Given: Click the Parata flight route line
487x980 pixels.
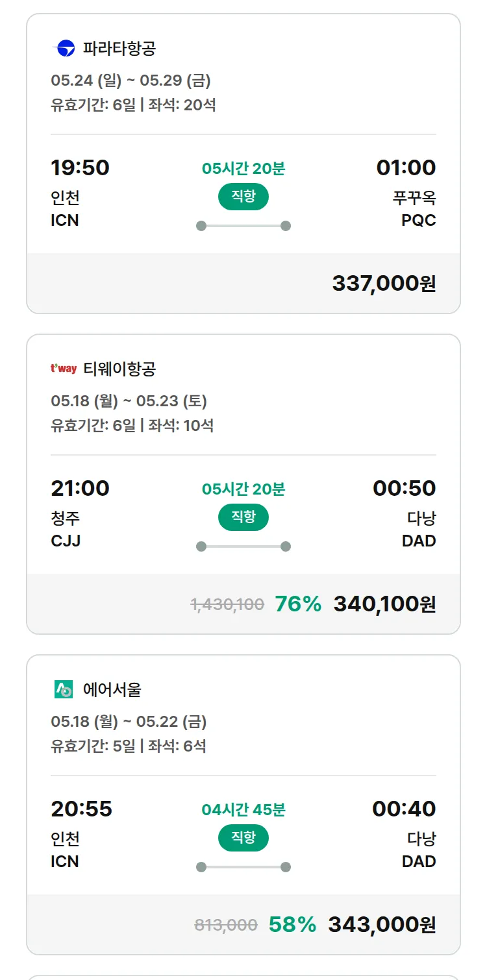Looking at the screenshot, I should click(x=243, y=226).
